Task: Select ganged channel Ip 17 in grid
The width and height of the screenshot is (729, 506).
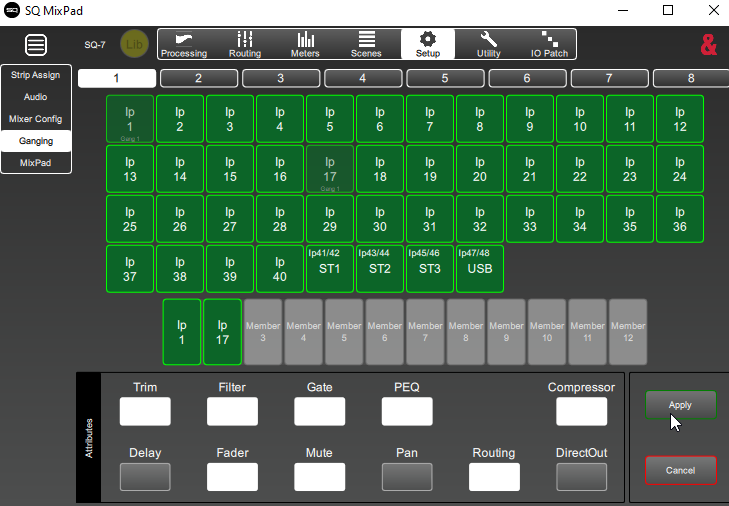Action: [x=330, y=169]
